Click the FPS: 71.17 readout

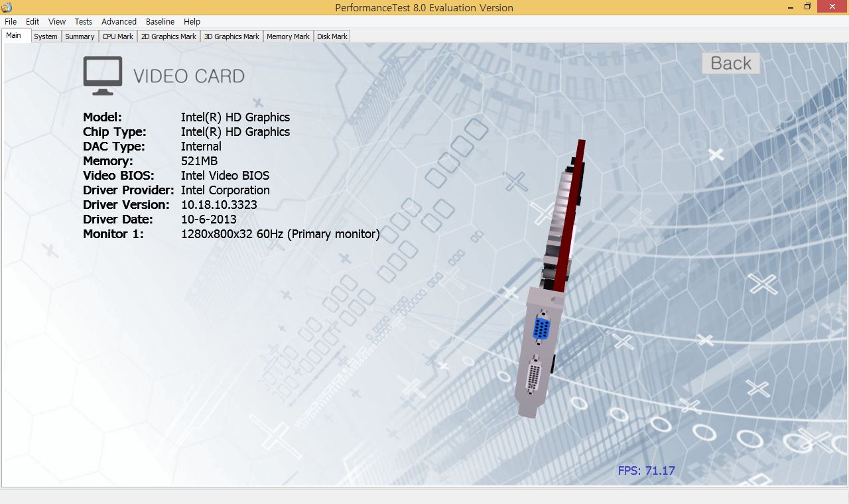(646, 471)
